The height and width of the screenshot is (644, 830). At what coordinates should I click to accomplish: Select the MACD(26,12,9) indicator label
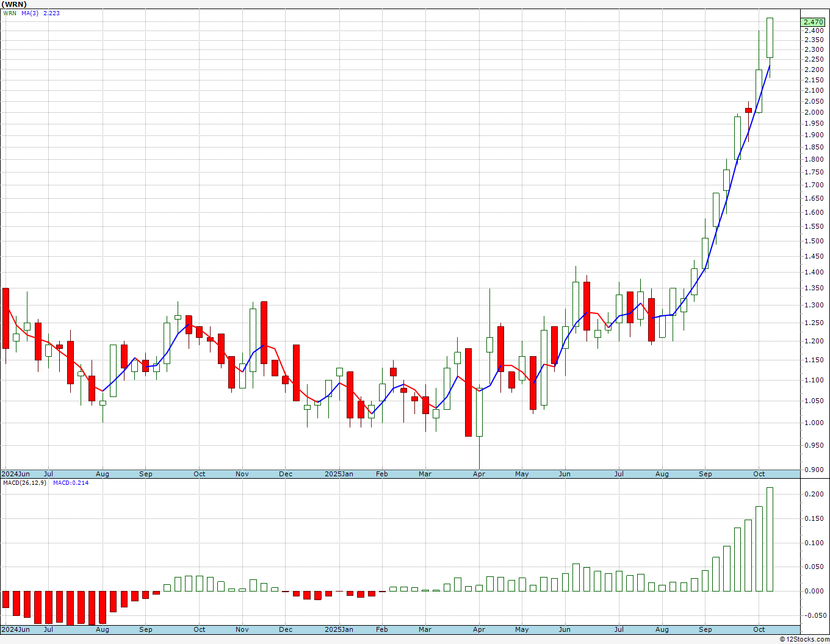24,482
